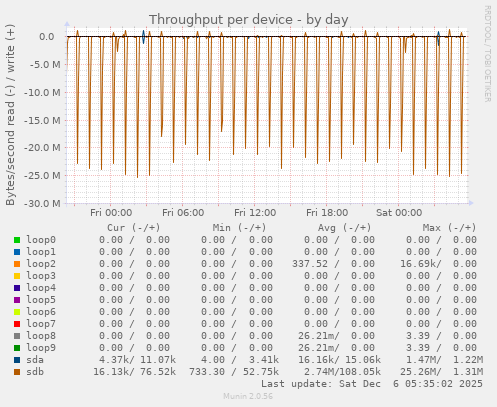497x407 pixels.
Task: Click the loop1 blue color swatch
Action: click(x=17, y=252)
